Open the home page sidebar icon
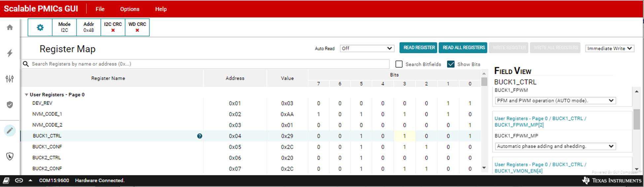 pos(10,27)
